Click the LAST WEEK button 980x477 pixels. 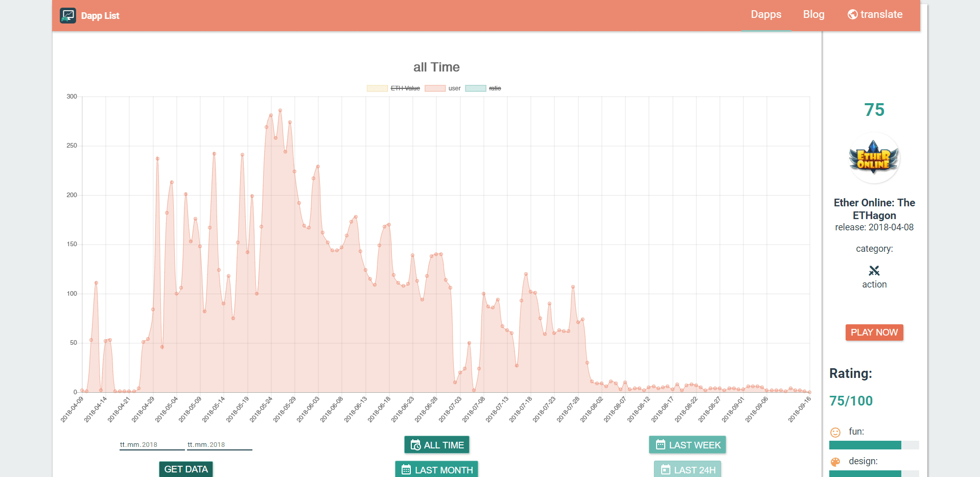(688, 445)
